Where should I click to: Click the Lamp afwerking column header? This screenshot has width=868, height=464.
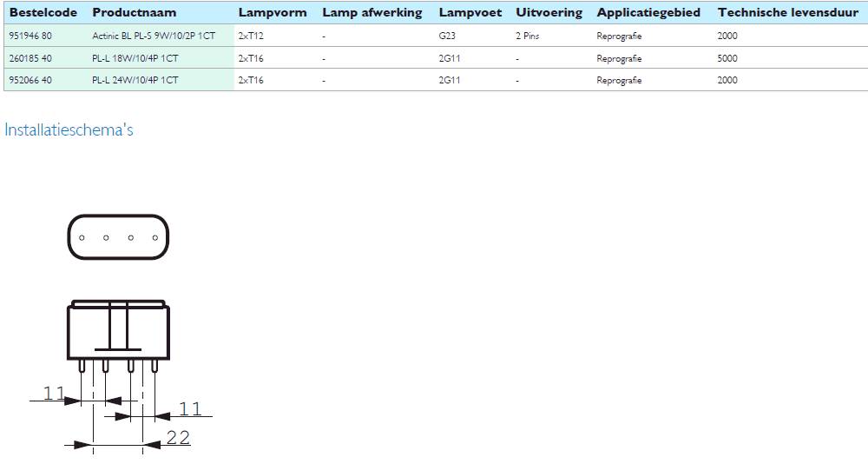pyautogui.click(x=372, y=13)
